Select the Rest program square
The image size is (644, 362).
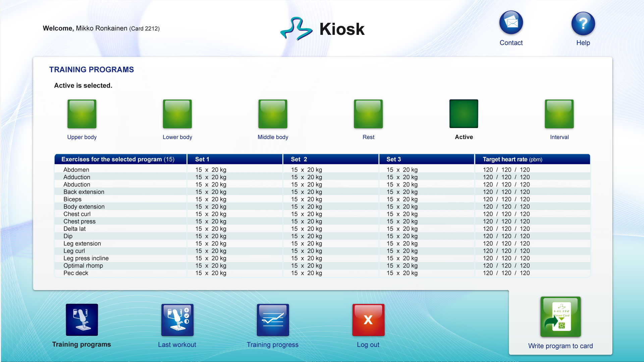click(x=368, y=114)
